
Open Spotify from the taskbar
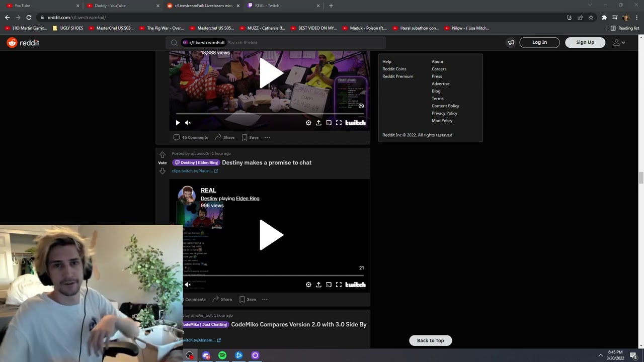[x=222, y=355]
